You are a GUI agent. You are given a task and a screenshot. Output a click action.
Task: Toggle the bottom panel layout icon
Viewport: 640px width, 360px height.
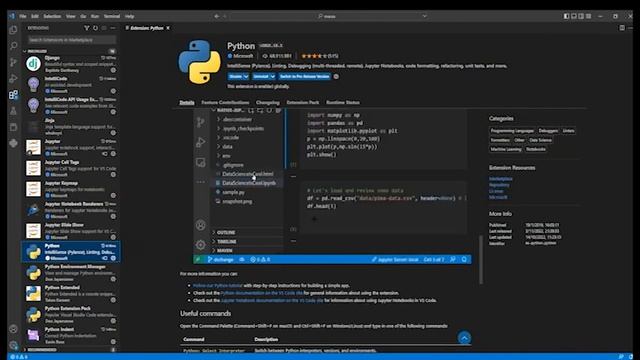(573, 16)
